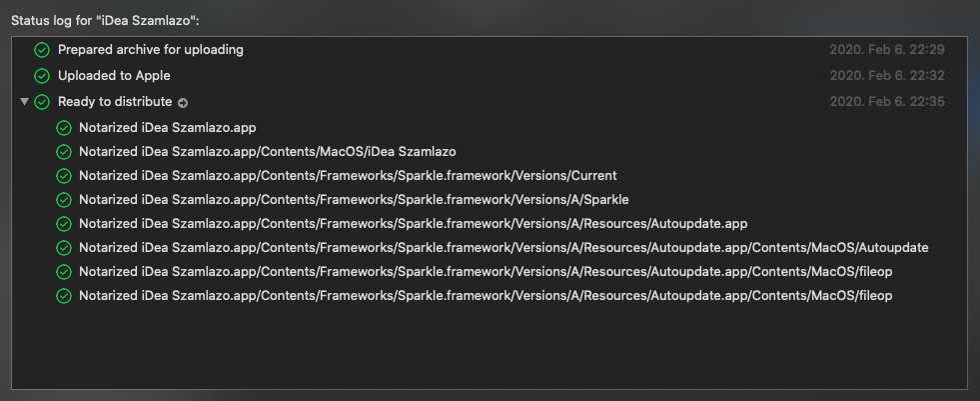
Task: Click the arrow icon beside Ready to distribute
Action: tap(183, 103)
